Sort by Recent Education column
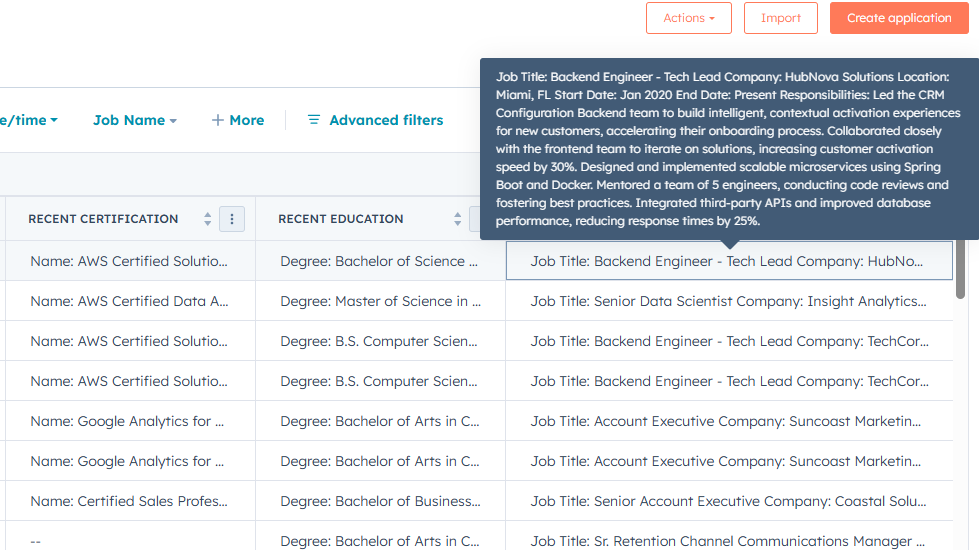 point(458,219)
